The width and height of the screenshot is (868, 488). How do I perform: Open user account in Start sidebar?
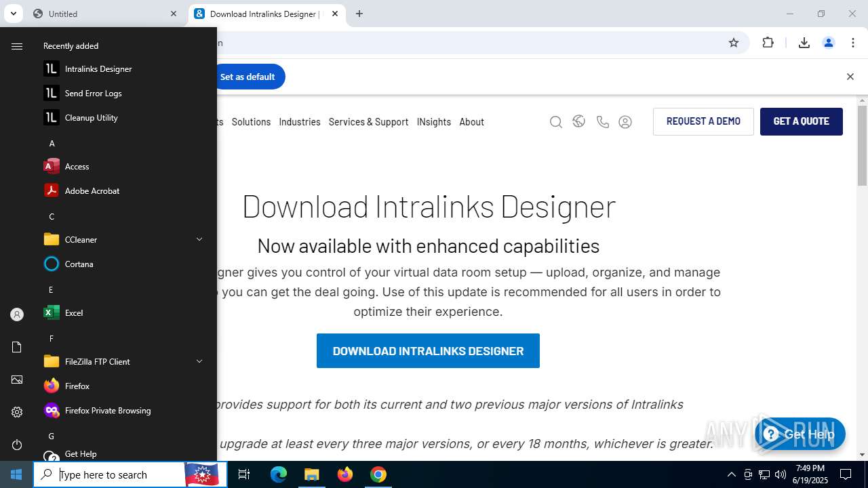click(17, 314)
